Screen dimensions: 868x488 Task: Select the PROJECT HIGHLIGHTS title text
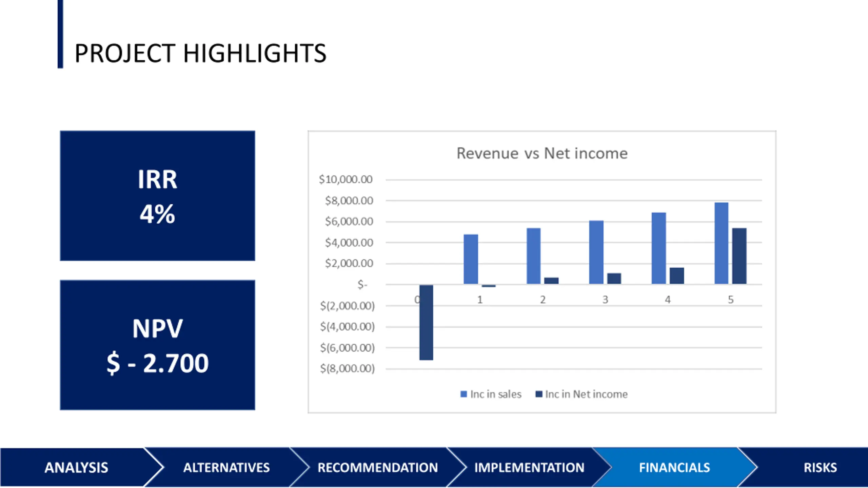coord(200,54)
